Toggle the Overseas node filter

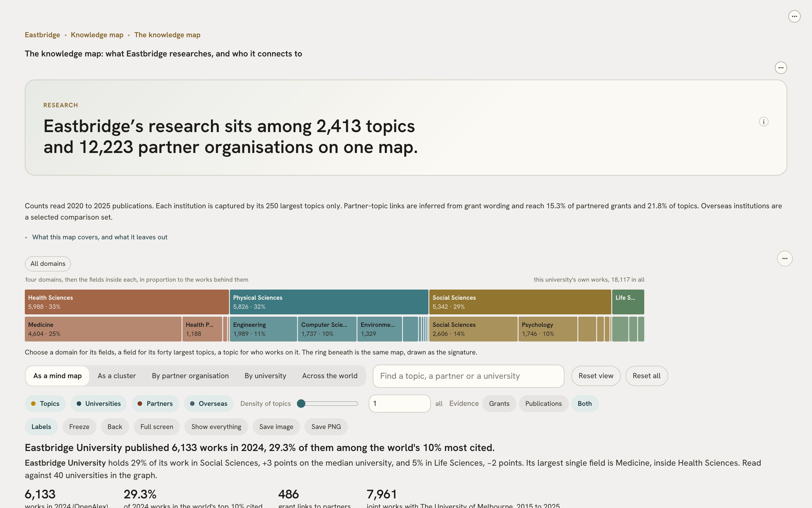(209, 404)
